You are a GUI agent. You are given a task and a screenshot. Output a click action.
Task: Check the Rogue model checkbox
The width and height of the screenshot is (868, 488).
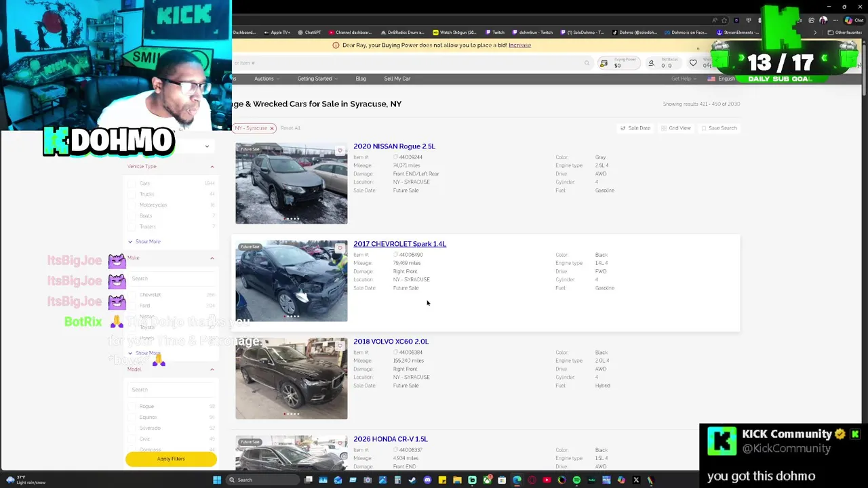click(x=132, y=406)
